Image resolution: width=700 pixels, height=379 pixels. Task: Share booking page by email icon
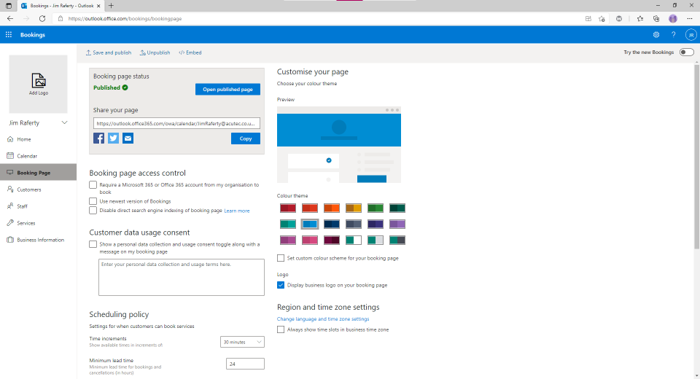tap(128, 138)
